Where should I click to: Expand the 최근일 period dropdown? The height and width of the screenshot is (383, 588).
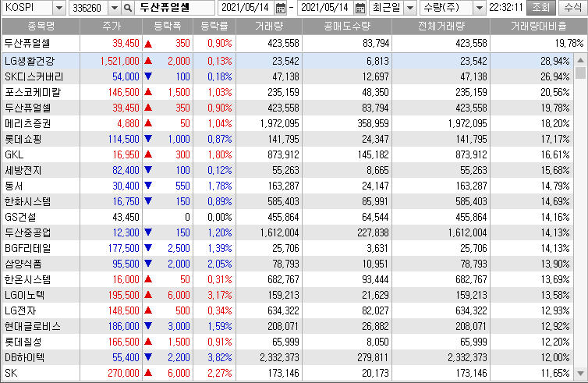410,8
